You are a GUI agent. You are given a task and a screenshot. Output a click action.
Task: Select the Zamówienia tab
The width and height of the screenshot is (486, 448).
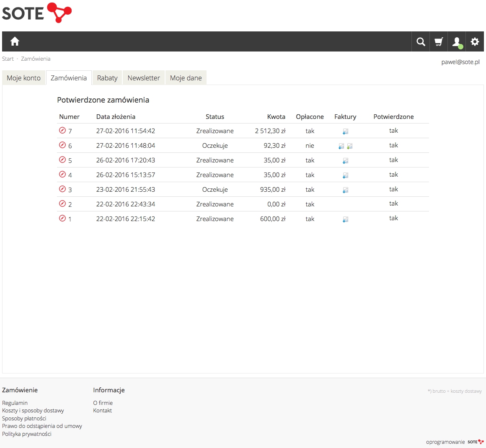pos(69,78)
